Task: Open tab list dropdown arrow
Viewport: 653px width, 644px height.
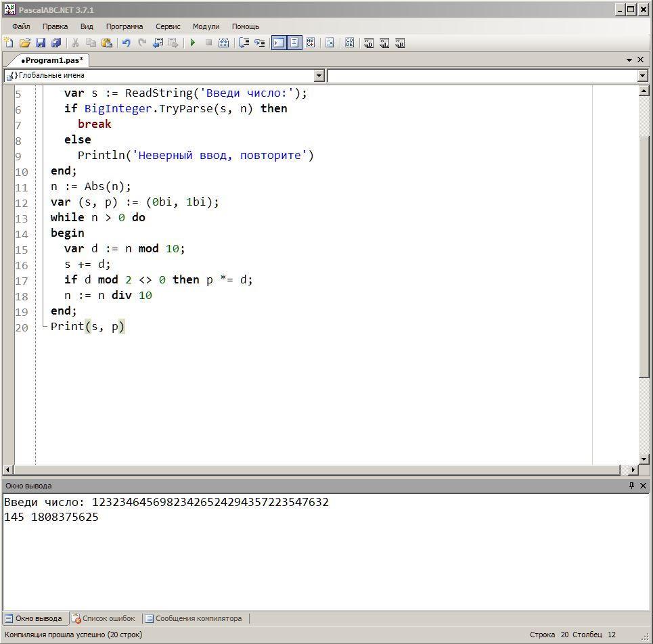Action: pos(629,60)
